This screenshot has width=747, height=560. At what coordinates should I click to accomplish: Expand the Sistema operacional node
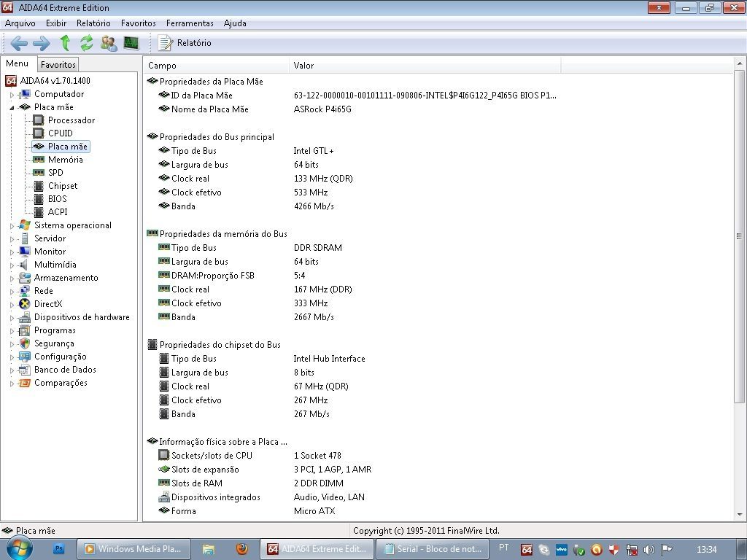coord(12,226)
